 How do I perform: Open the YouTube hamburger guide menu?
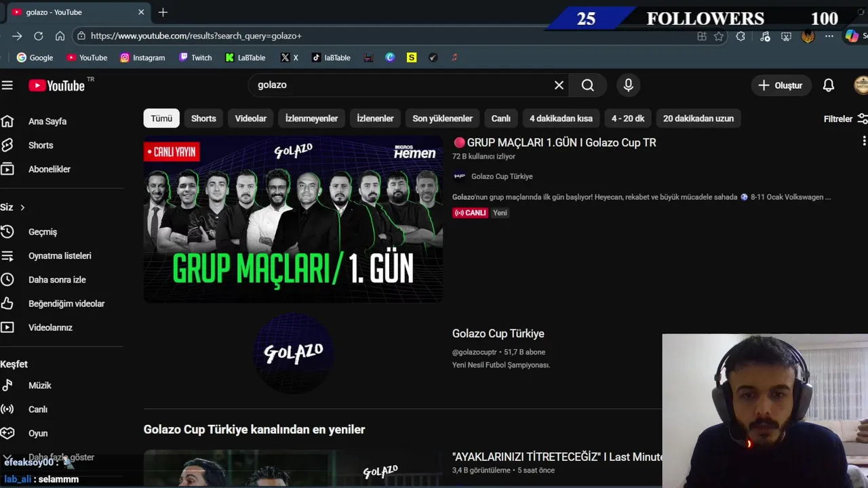pos(7,85)
